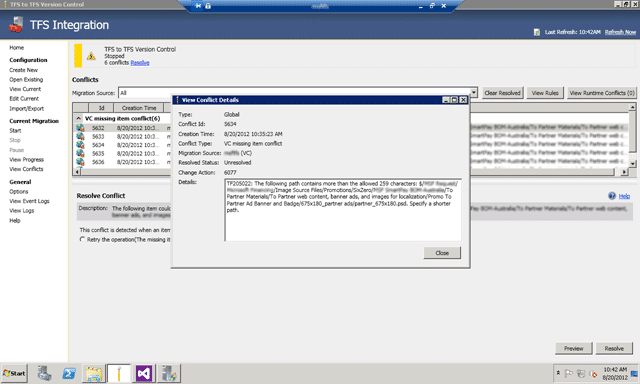640x384 pixels.
Task: Click the conflict icon for row 5634
Action: pos(80,145)
